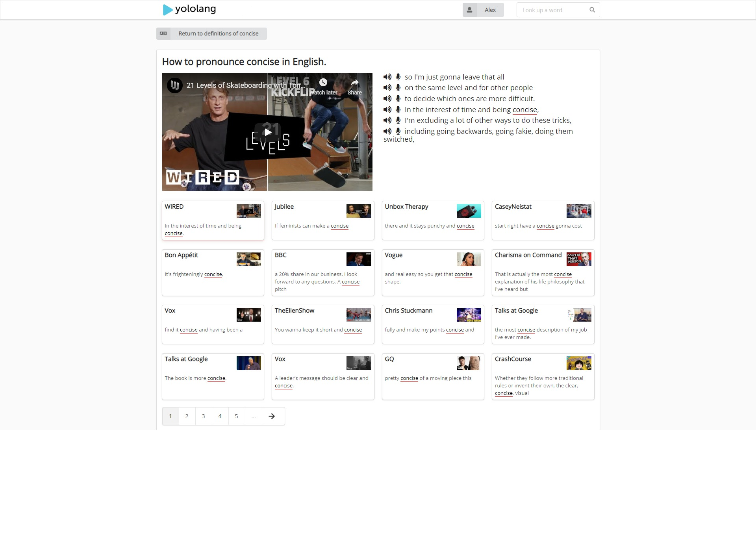Return to definitions of concise

tap(211, 34)
